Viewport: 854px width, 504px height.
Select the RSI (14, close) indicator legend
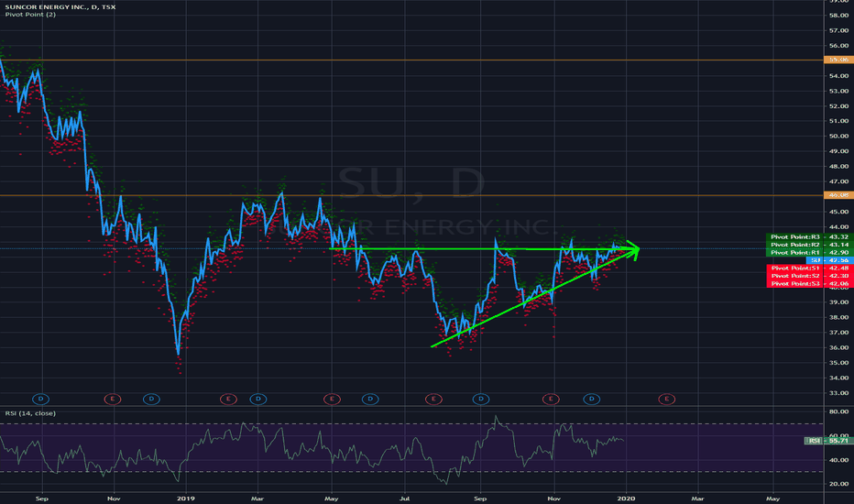tap(30, 413)
